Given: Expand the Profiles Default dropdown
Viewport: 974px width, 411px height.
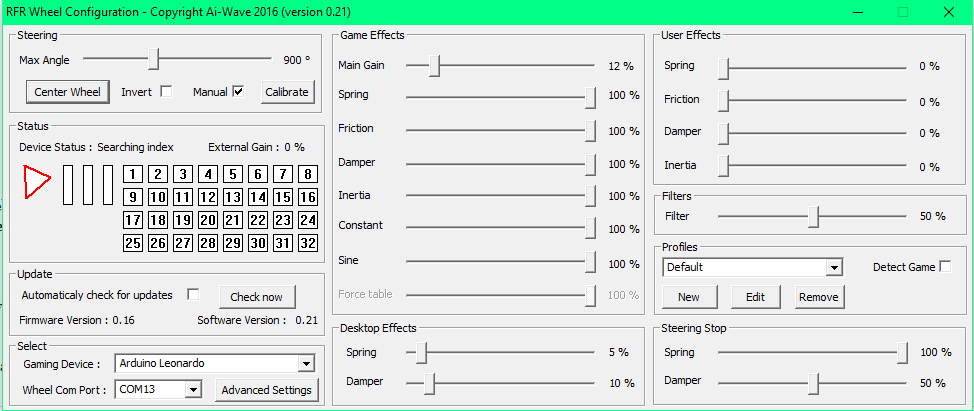Looking at the screenshot, I should click(x=833, y=268).
